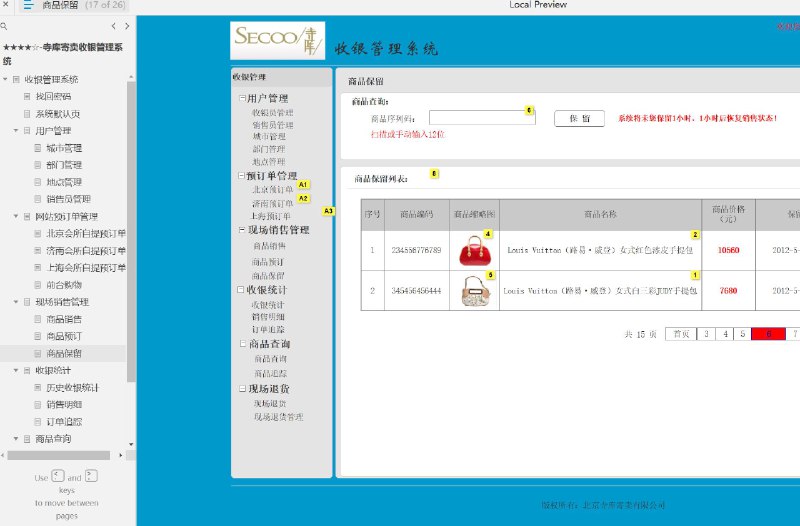The width and height of the screenshot is (800, 526).
Task: Click the white JUDY handbag thumbnail
Action: tap(476, 291)
